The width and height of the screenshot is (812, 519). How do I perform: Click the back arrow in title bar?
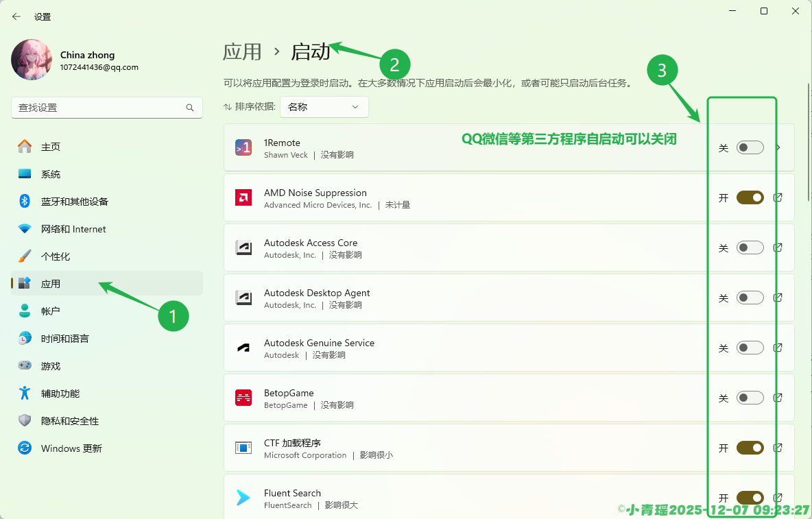16,16
